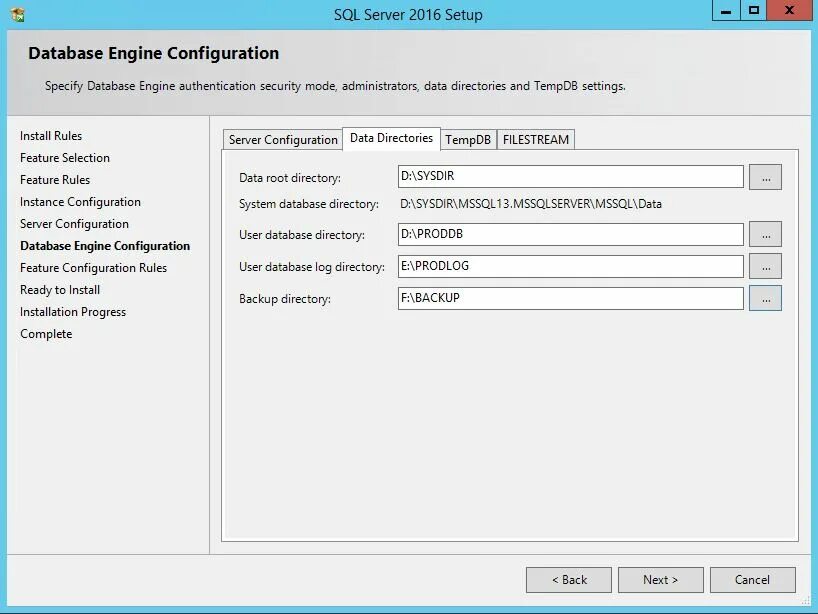Select the Feature Rules step

click(x=55, y=179)
